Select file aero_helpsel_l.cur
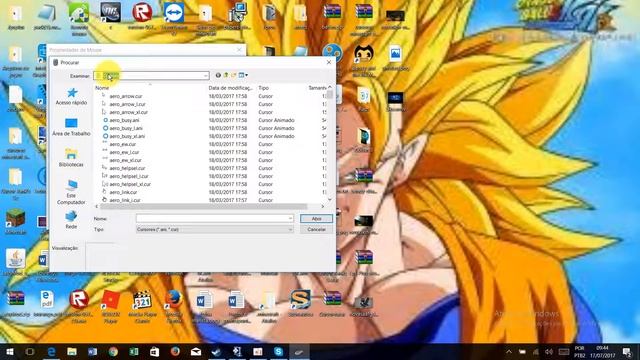The image size is (640, 360). click(x=129, y=176)
